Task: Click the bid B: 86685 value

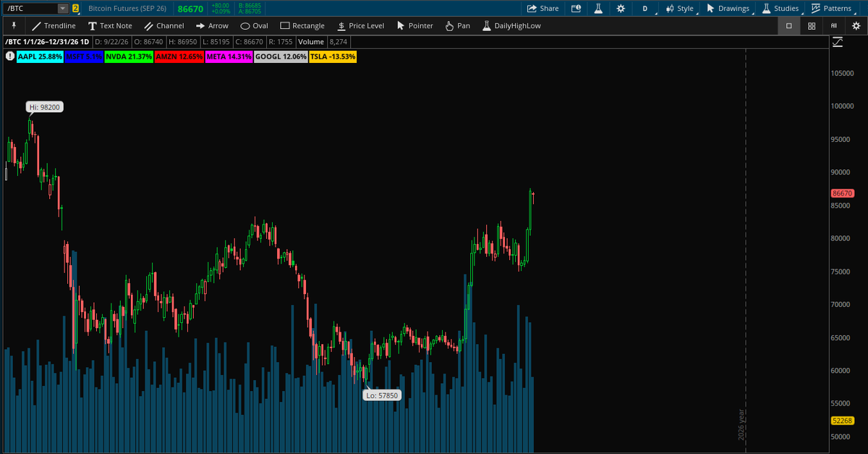Action: pos(249,5)
